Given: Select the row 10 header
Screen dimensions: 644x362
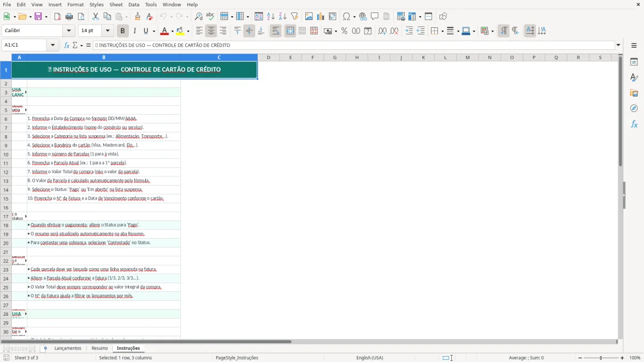Looking at the screenshot, I should [x=6, y=154].
